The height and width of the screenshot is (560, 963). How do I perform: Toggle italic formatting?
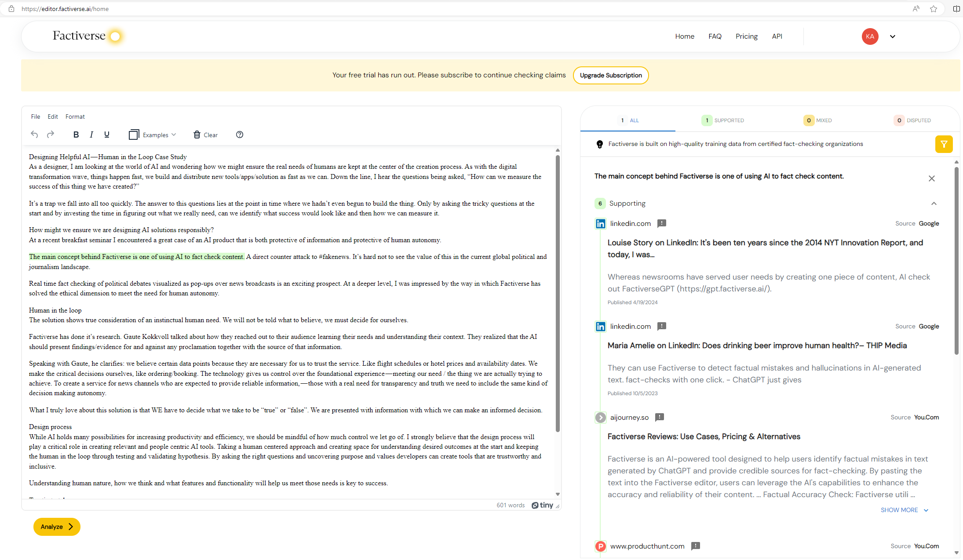point(91,135)
